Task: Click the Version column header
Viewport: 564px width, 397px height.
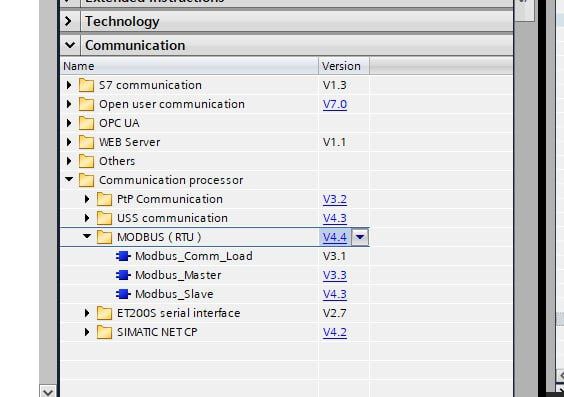Action: [344, 66]
